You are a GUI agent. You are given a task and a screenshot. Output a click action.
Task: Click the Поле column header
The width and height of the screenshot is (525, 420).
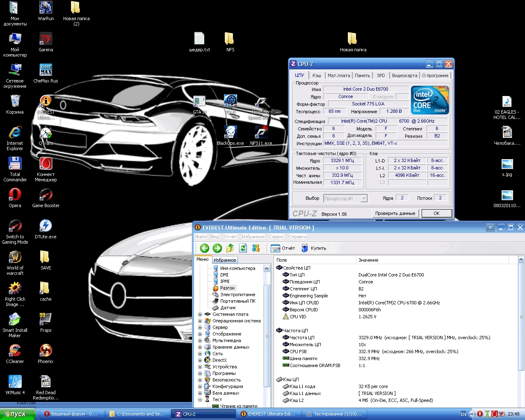point(315,260)
